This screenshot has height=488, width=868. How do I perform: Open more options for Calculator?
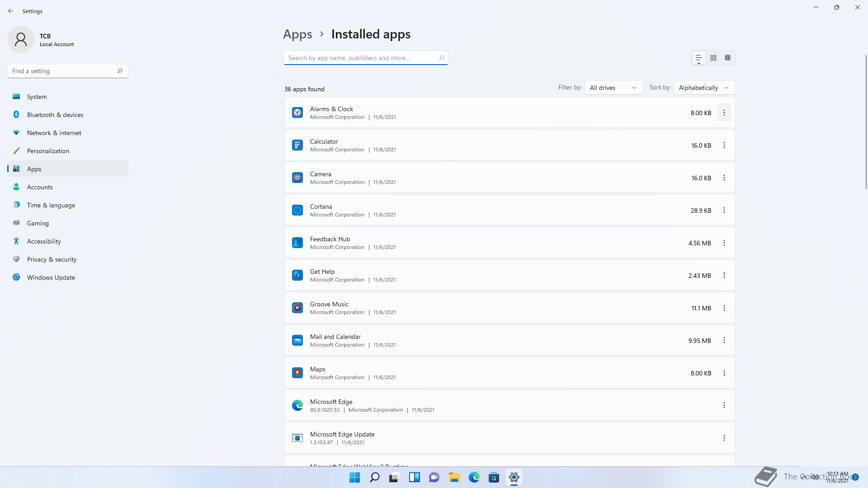(724, 145)
